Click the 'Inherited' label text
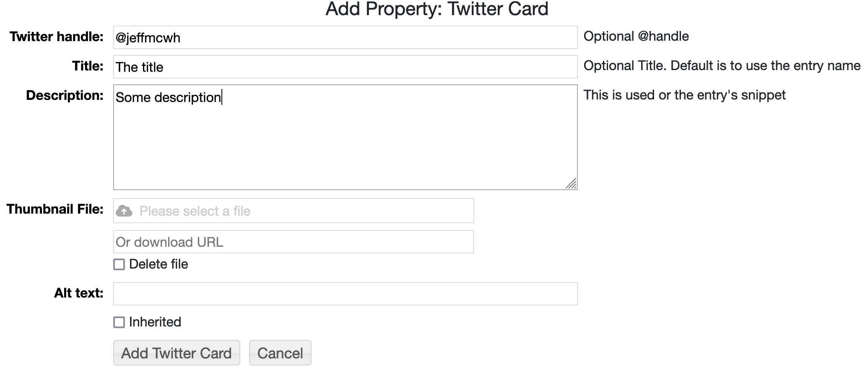The width and height of the screenshot is (868, 376). pos(155,322)
